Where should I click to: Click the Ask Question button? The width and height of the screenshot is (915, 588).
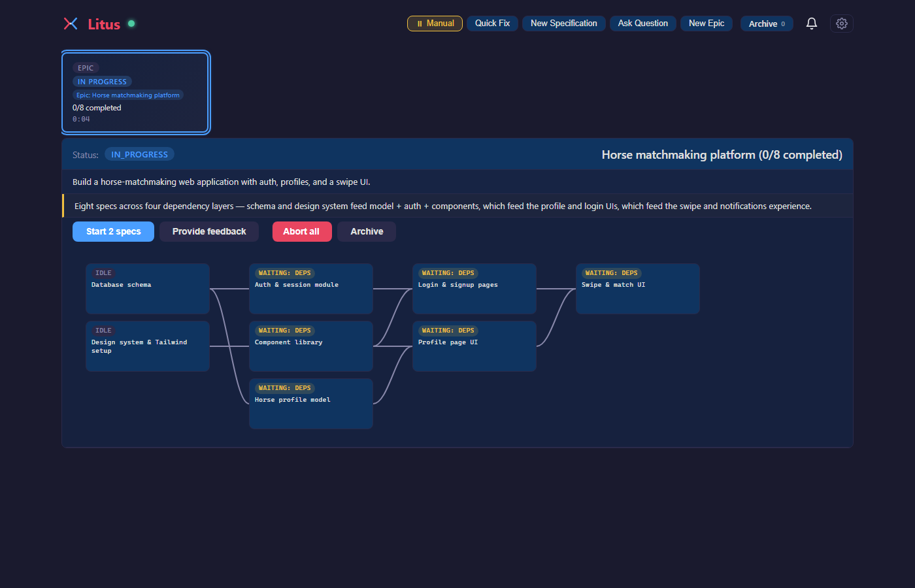pos(643,24)
